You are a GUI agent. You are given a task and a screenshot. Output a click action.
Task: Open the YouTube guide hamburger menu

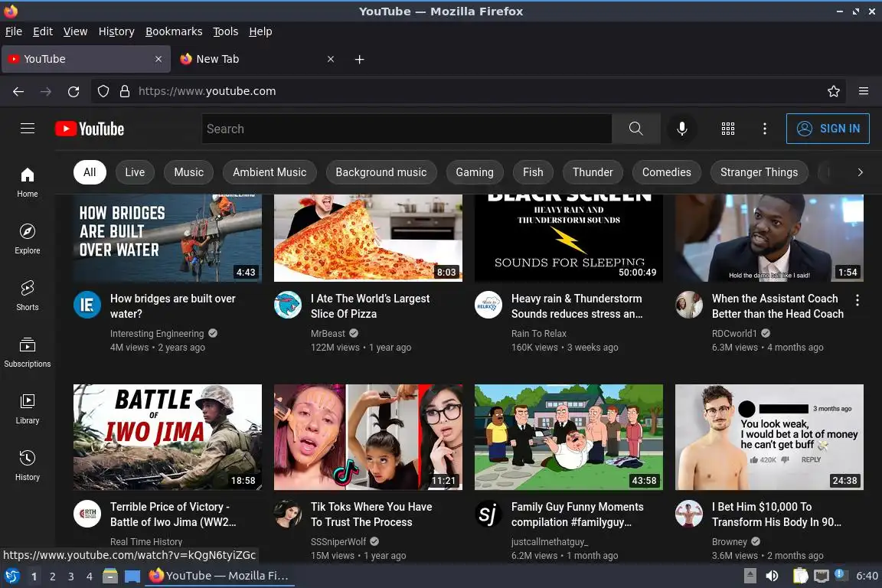pyautogui.click(x=28, y=129)
